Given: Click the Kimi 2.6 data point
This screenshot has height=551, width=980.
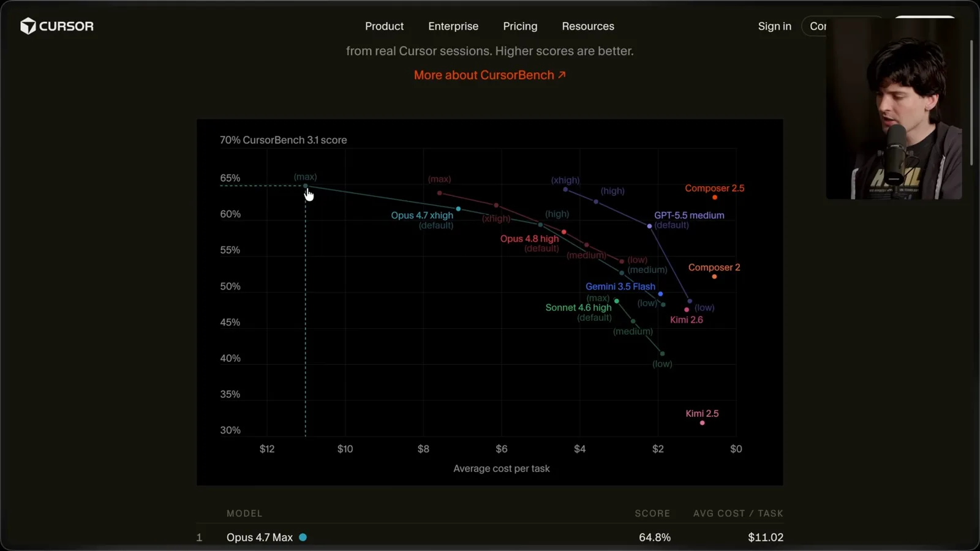Looking at the screenshot, I should (687, 310).
